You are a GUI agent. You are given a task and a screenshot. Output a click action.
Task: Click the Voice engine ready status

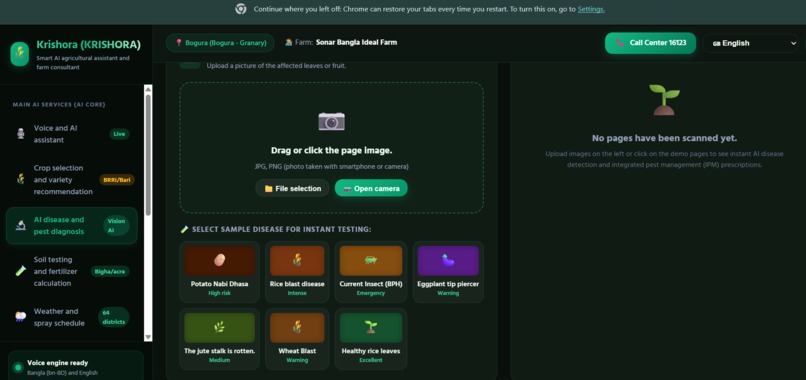coord(57,363)
